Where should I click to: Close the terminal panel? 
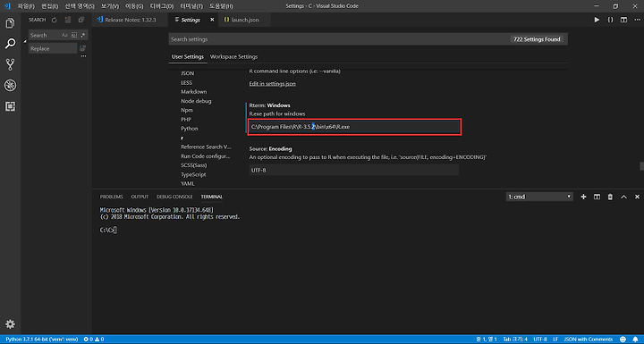coord(637,197)
